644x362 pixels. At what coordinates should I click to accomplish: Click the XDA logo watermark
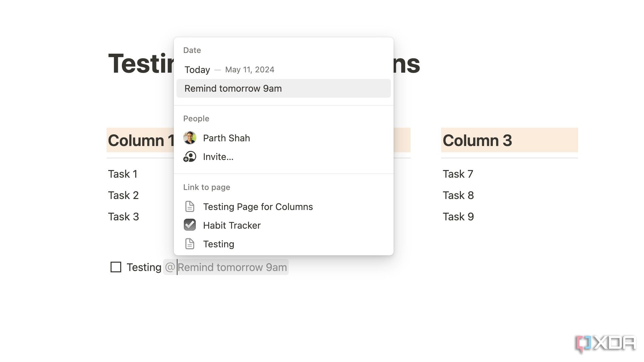tap(606, 343)
